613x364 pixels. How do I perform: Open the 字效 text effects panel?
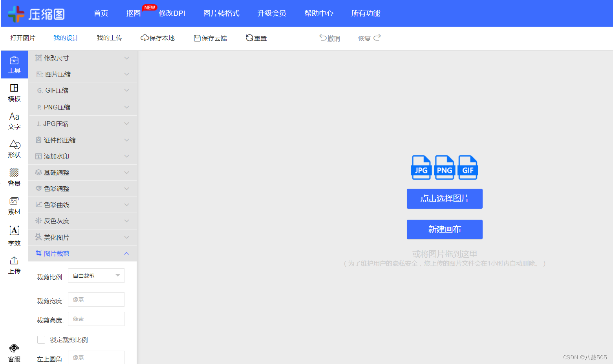(x=14, y=236)
